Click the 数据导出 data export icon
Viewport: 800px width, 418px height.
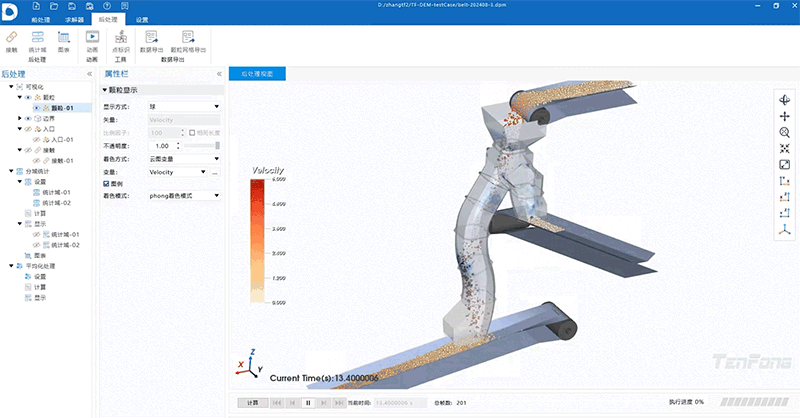click(151, 39)
